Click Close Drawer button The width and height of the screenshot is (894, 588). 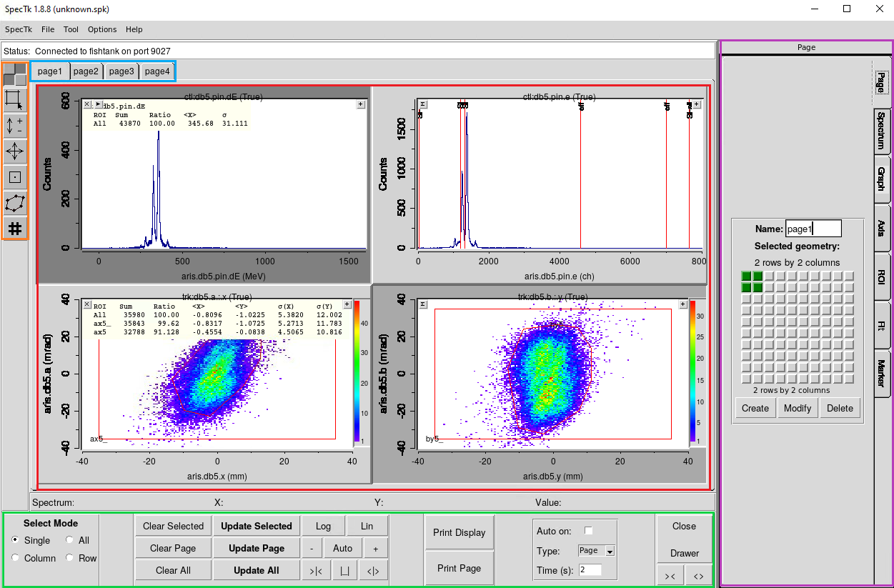[x=684, y=539]
